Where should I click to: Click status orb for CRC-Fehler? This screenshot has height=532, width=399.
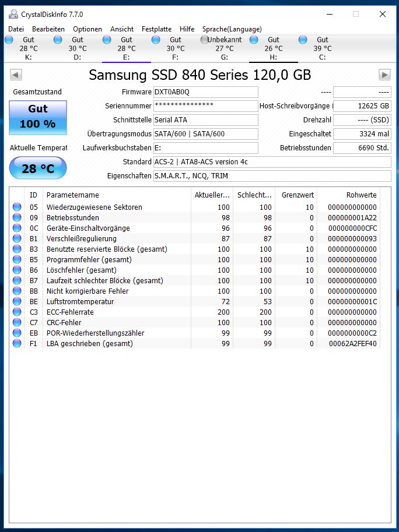click(x=17, y=322)
